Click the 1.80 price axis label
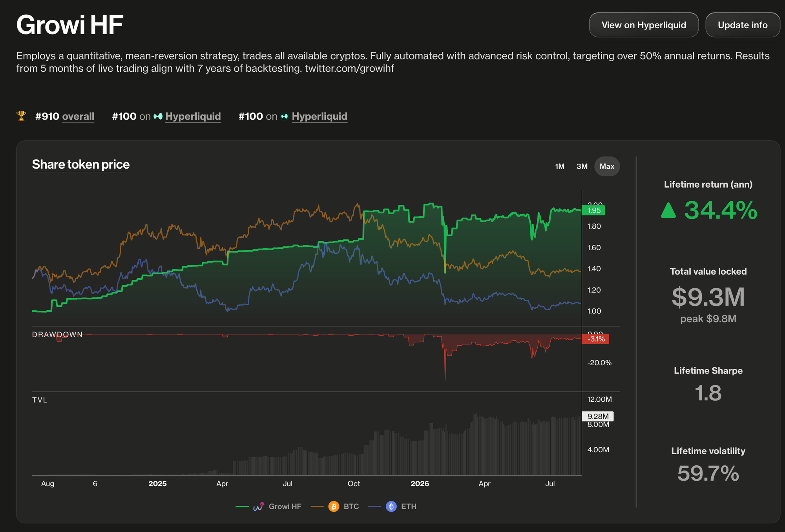Viewport: 785px width, 532px height. (x=594, y=226)
